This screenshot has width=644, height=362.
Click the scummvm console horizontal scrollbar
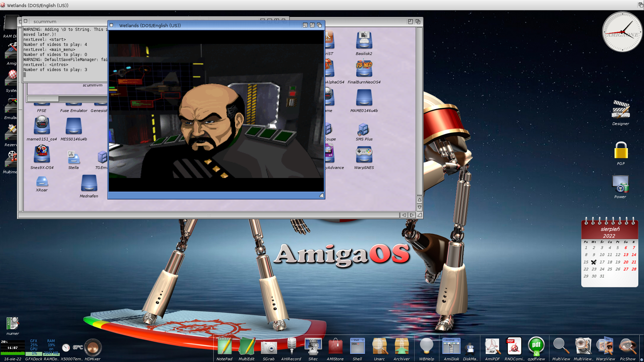click(67, 99)
